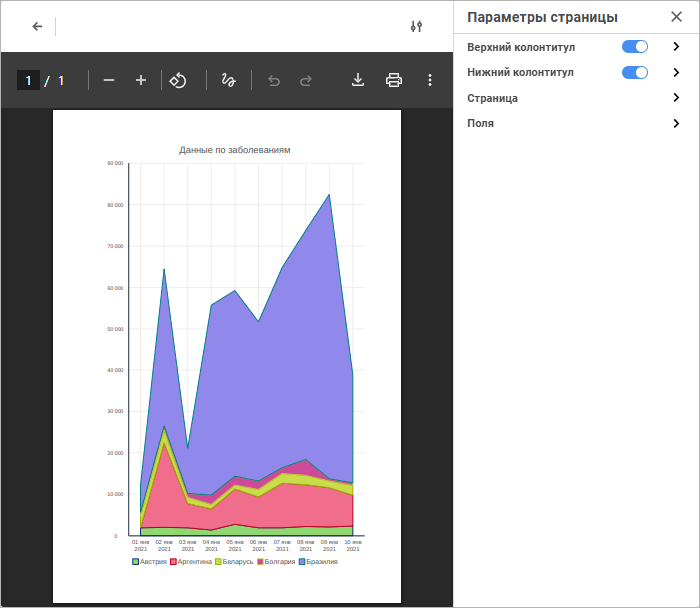This screenshot has height=608, width=700.
Task: Toggle the Верхний колонтитул switch
Action: click(x=635, y=47)
